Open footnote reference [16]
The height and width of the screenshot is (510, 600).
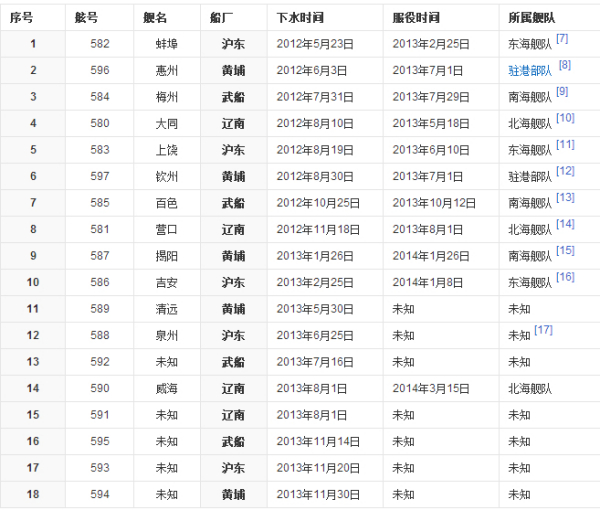coord(565,277)
